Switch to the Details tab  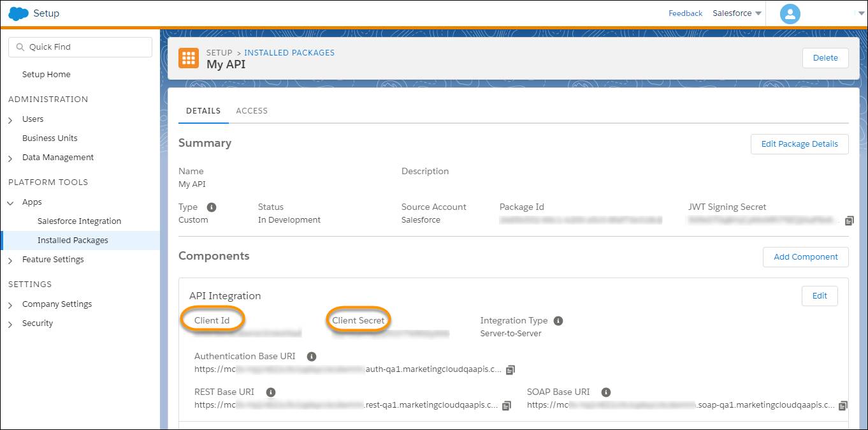coord(203,111)
